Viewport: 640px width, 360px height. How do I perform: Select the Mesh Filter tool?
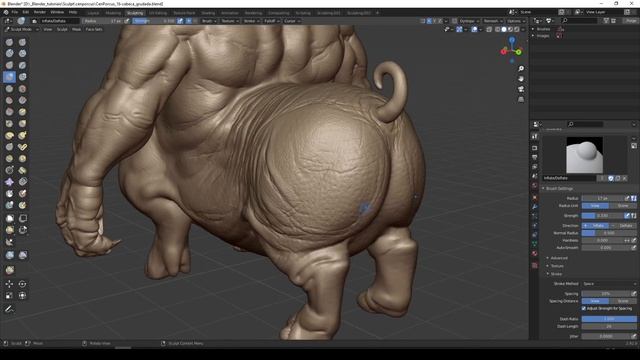pos(9,255)
